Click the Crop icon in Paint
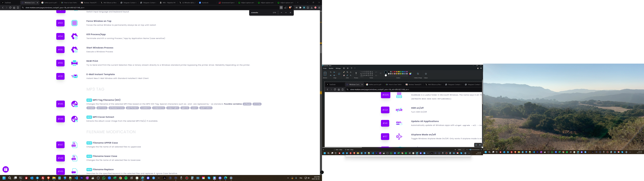Viewport: 644px width, 181px height. point(330,72)
